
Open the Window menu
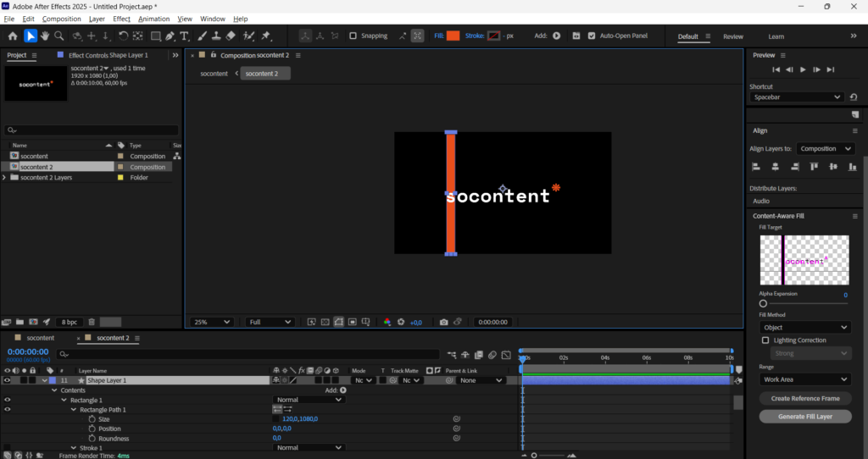213,19
